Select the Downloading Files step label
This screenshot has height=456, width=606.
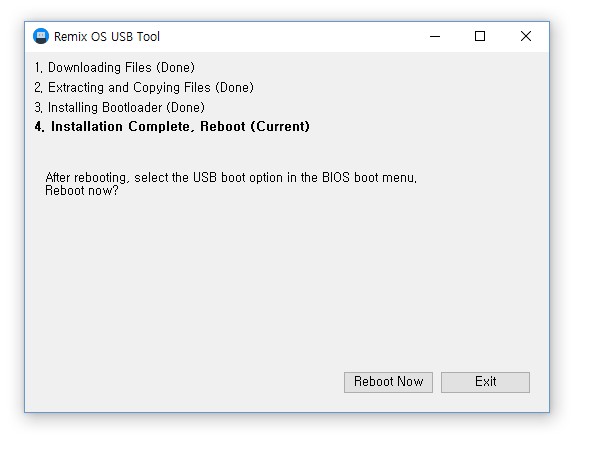100,68
